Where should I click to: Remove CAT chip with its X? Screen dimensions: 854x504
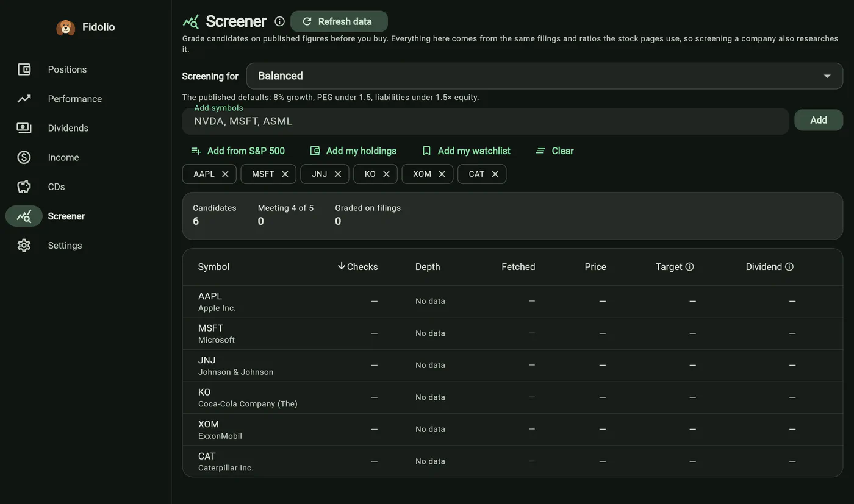pos(495,174)
